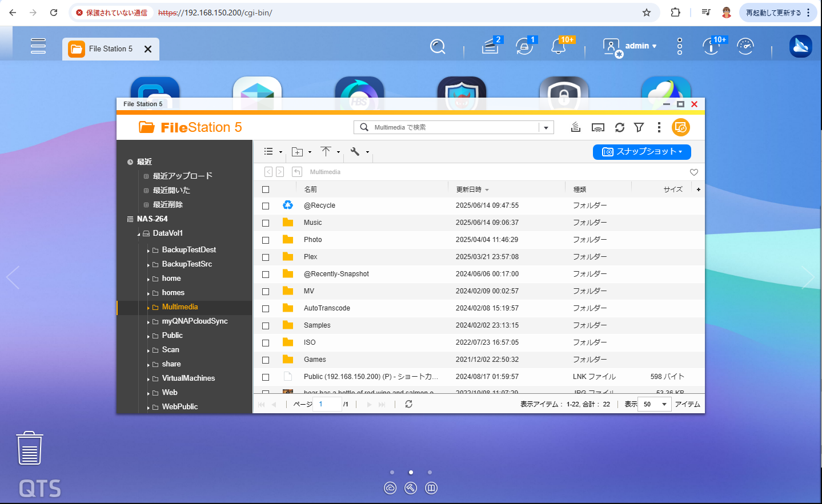Click the browser bookmark star icon
This screenshot has width=822, height=504.
click(x=647, y=13)
